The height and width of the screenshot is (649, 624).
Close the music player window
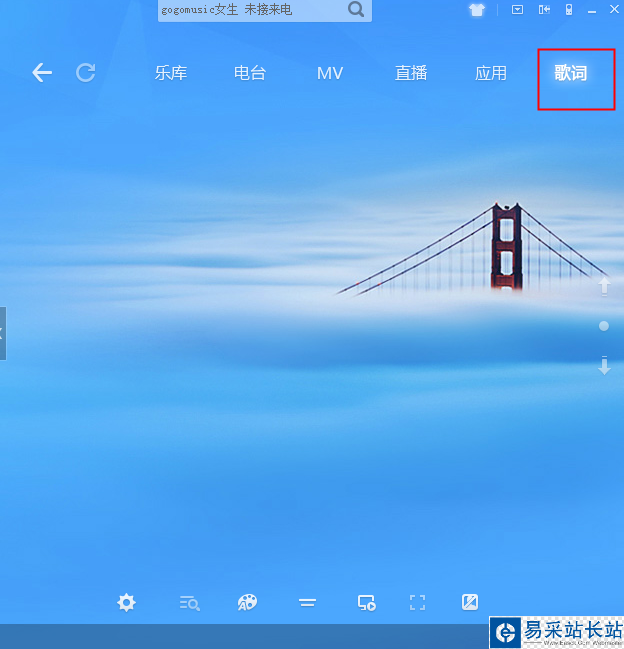click(614, 9)
